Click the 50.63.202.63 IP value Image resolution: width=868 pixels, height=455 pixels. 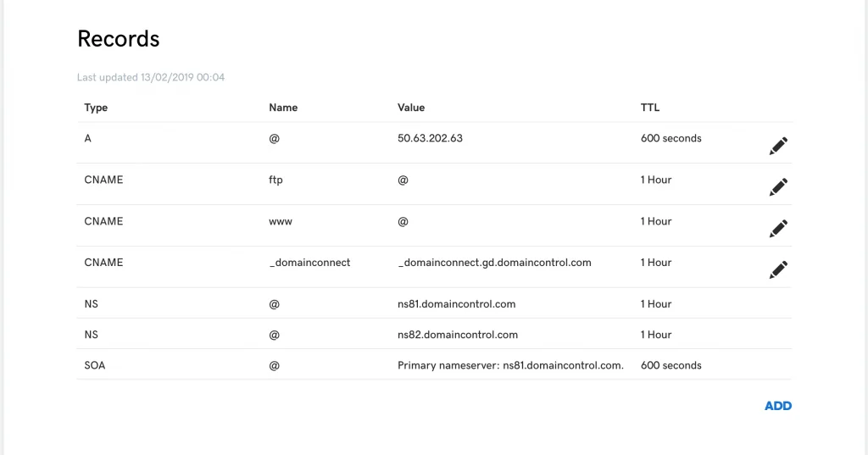click(x=430, y=138)
